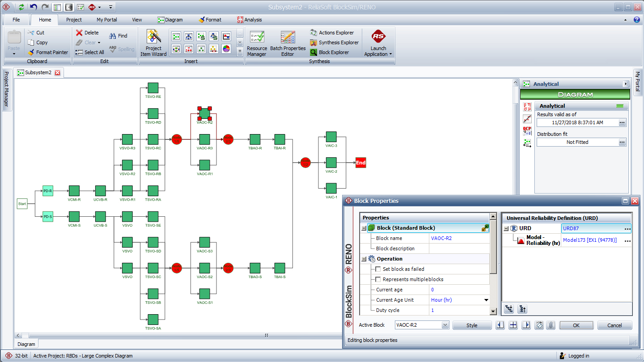Viewport: 644px width, 362px height.
Task: Open the Customize Quick Access Toolbar dropdown
Action: (110, 7)
